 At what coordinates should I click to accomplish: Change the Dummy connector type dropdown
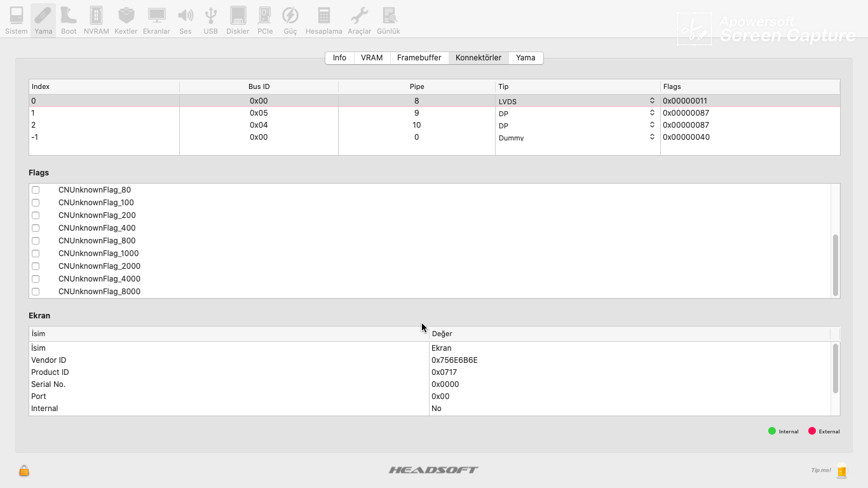tap(651, 137)
